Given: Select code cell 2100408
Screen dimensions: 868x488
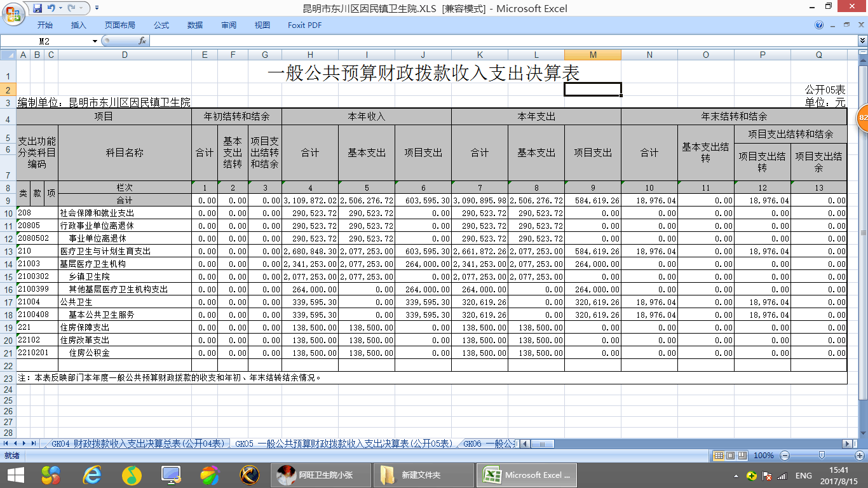Looking at the screenshot, I should pos(37,315).
